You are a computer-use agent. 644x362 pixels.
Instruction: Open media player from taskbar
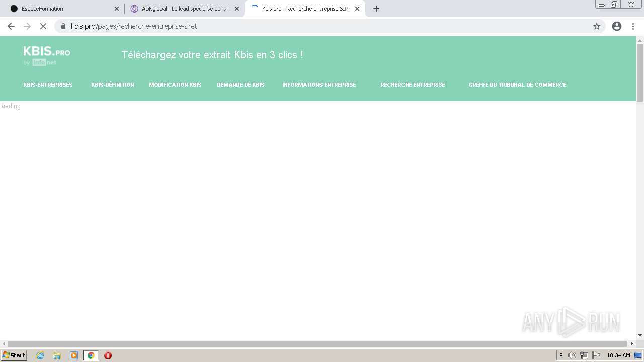coord(74,355)
